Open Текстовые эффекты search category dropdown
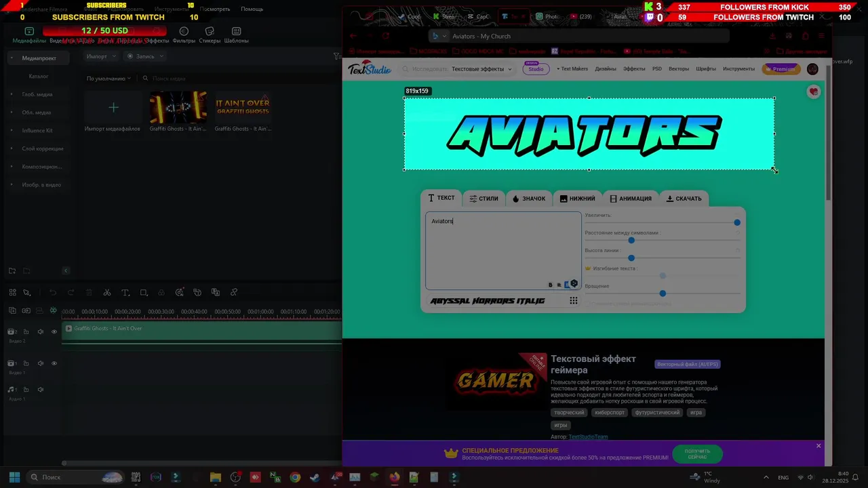 coord(481,69)
